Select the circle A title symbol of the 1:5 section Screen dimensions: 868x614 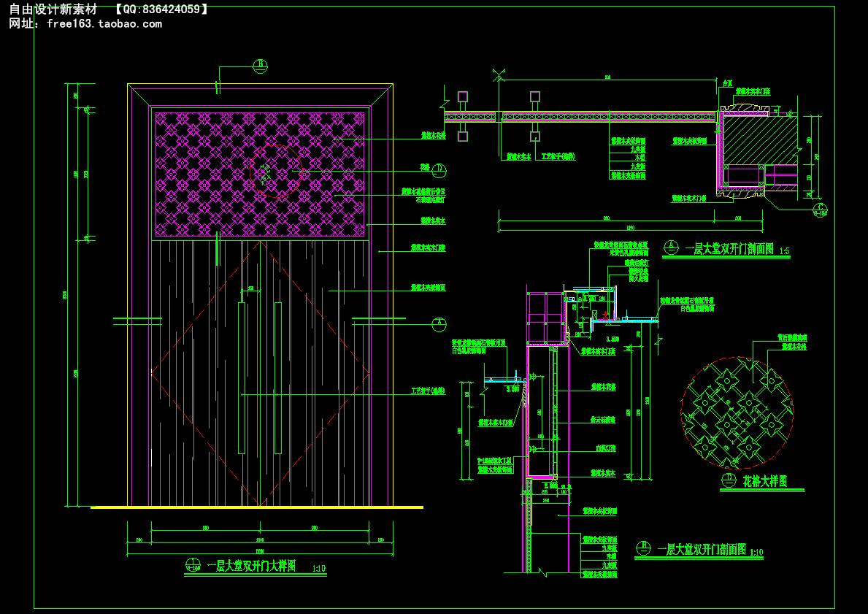[671, 247]
